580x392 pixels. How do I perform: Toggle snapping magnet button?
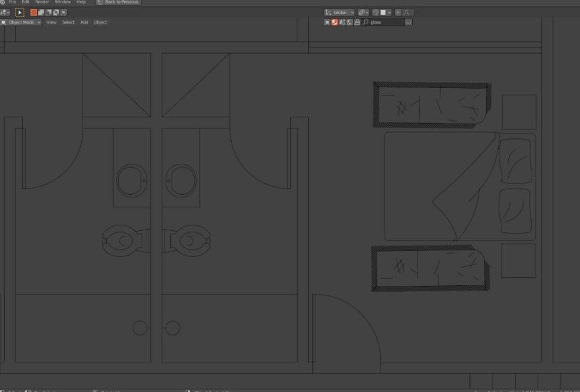pos(376,12)
